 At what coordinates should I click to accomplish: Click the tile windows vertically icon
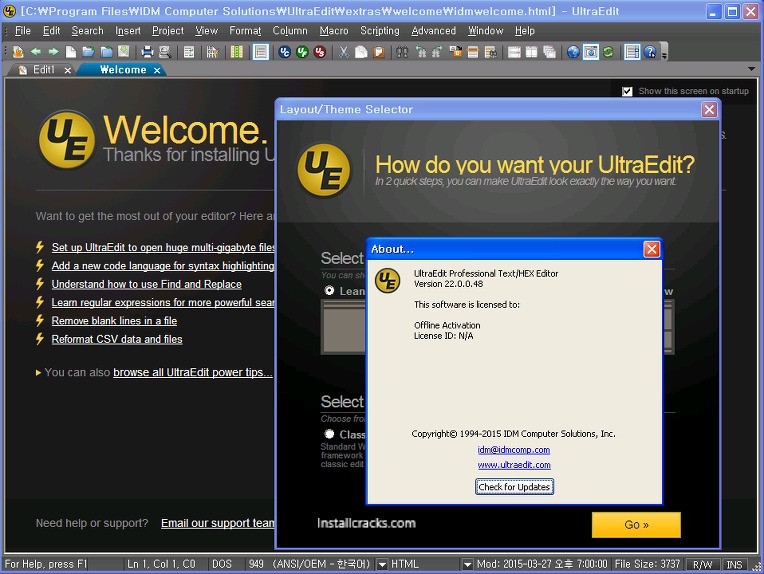click(x=532, y=52)
